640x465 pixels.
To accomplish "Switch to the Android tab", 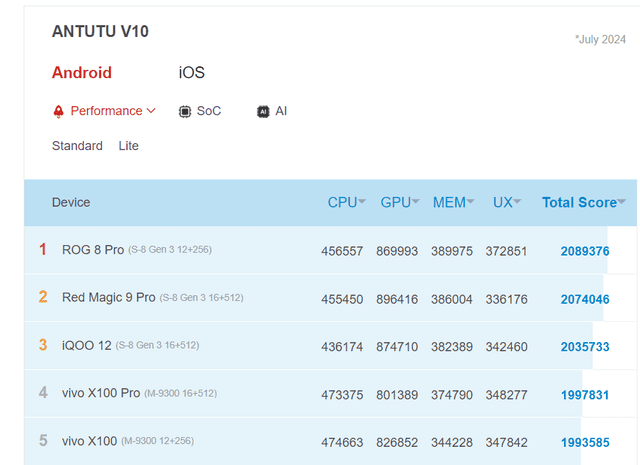I will (82, 73).
